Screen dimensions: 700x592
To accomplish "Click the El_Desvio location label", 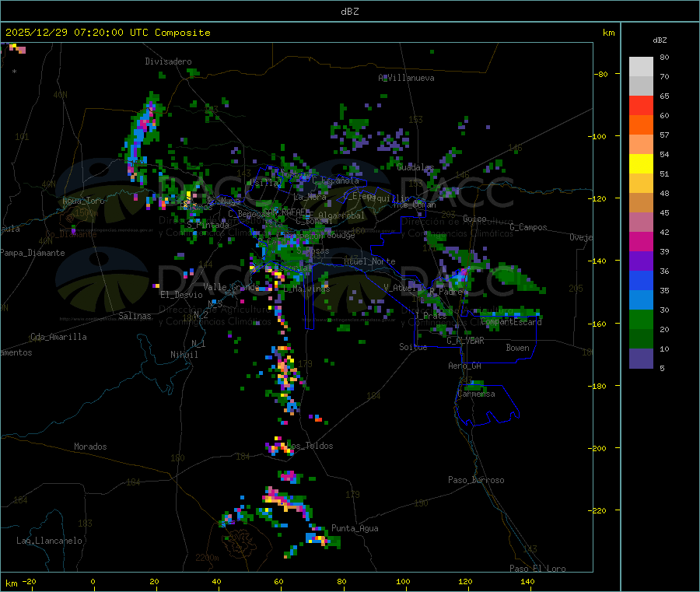I will (x=181, y=295).
